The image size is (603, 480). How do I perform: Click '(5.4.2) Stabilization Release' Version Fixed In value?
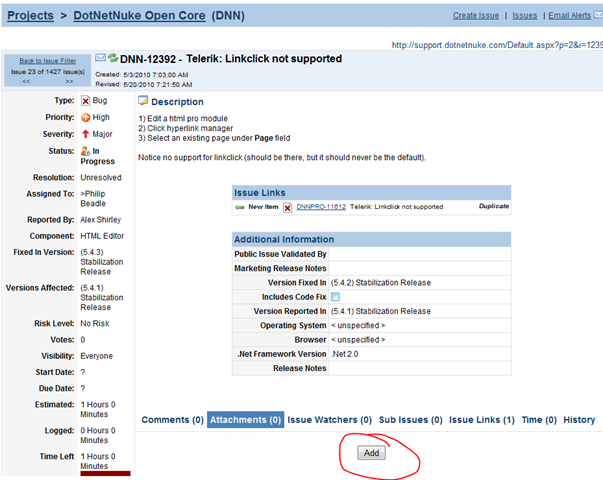pyautogui.click(x=381, y=283)
